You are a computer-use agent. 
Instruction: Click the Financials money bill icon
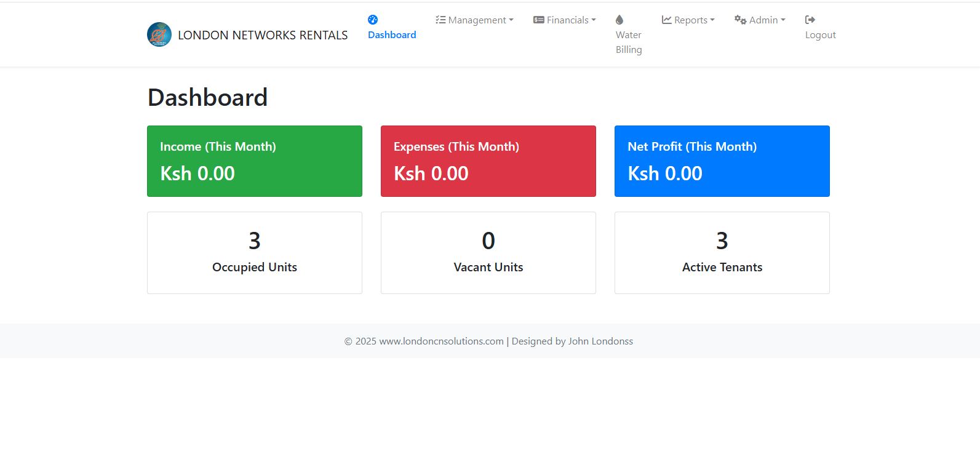pyautogui.click(x=539, y=20)
